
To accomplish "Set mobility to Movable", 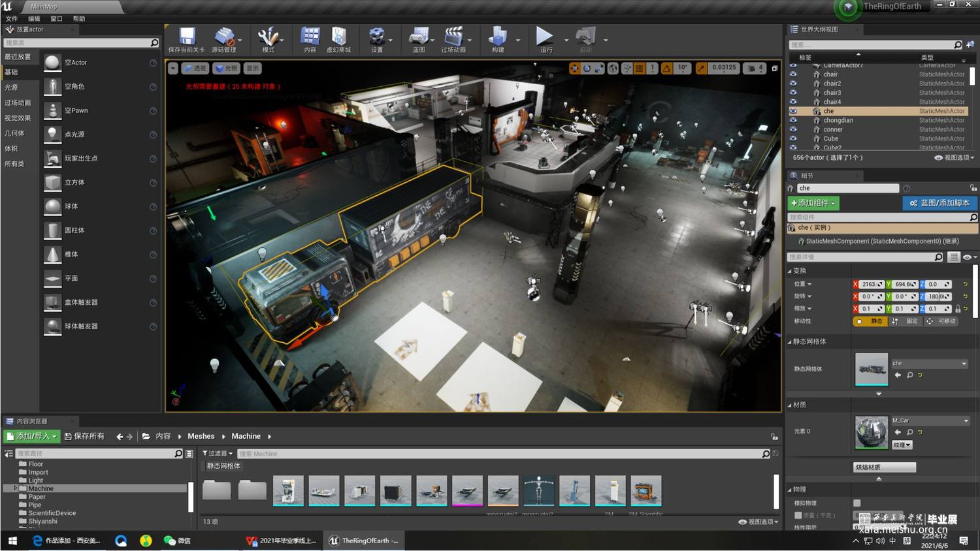I will coord(941,321).
